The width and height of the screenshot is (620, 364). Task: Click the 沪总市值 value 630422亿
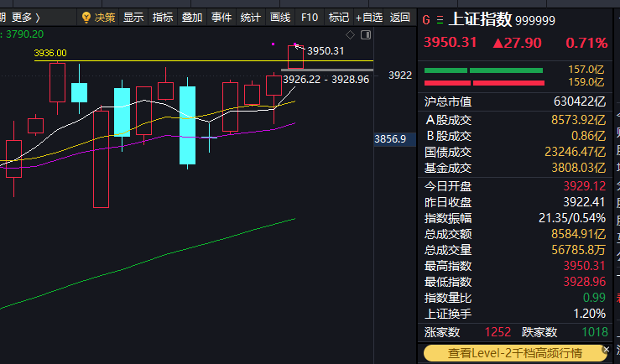tap(579, 101)
